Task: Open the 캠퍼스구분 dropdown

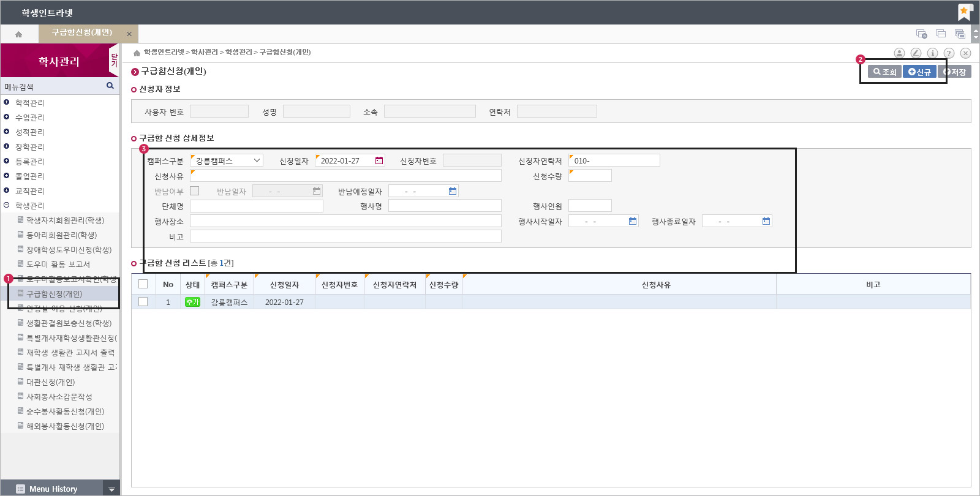Action: [x=227, y=160]
